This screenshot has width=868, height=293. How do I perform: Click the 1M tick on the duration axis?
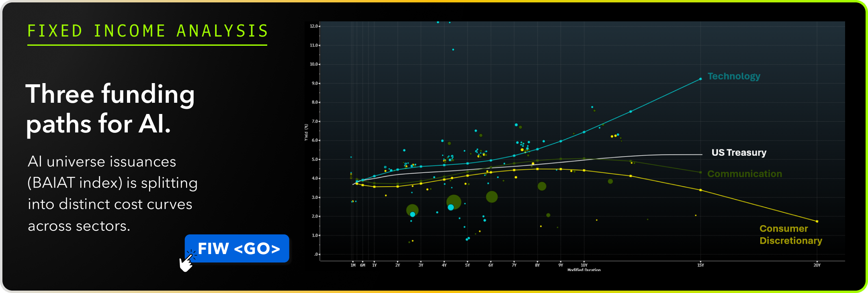click(353, 265)
